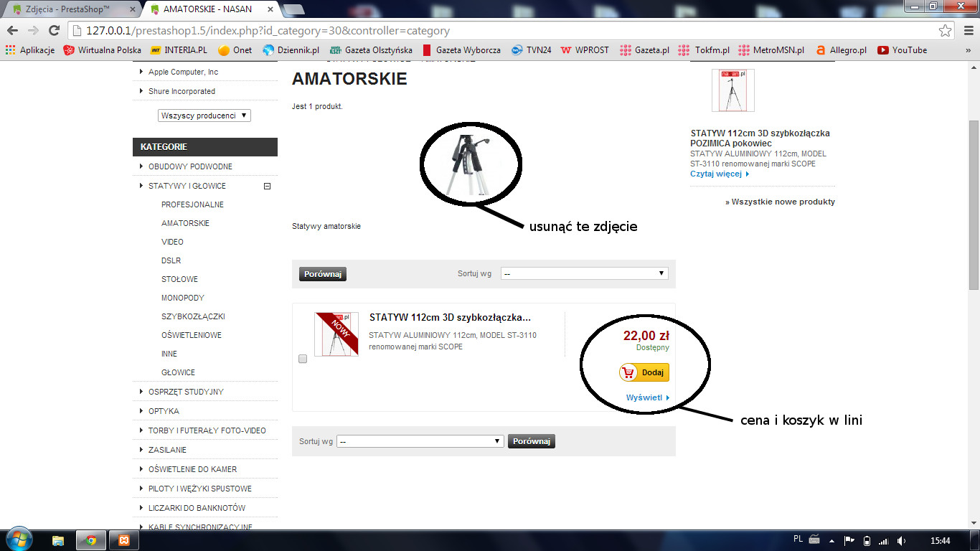This screenshot has width=980, height=551.
Task: Select the AMATORSKIE - NASAN tab
Action: [x=212, y=9]
